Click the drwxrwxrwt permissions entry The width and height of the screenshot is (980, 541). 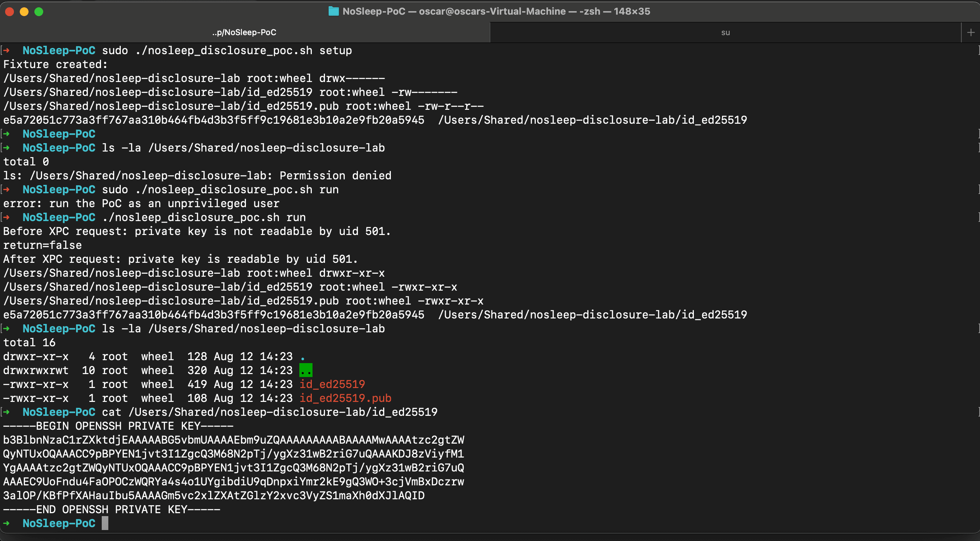tap(36, 370)
